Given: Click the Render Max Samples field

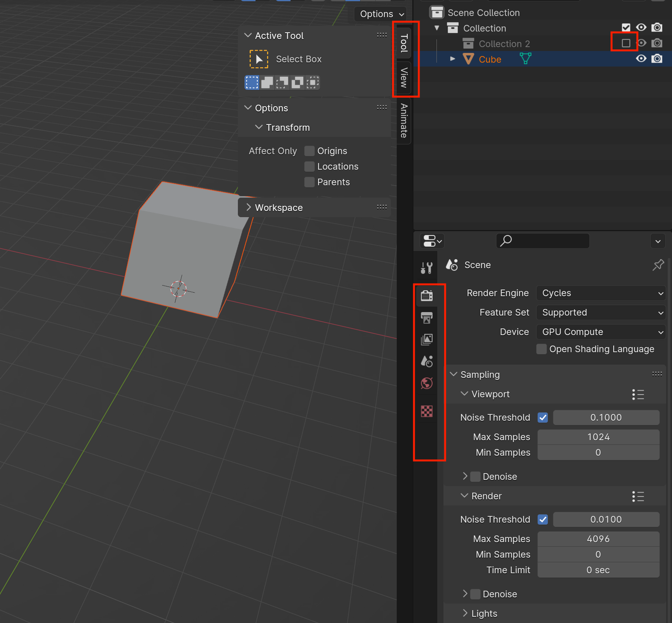Looking at the screenshot, I should tap(598, 539).
